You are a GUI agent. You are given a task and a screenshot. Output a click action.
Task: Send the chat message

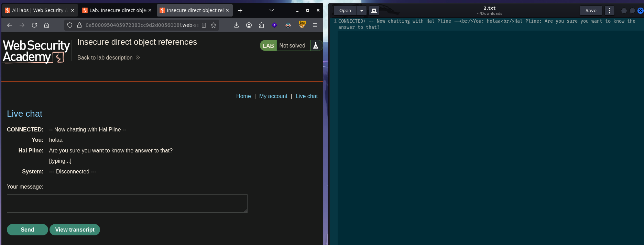click(28, 230)
